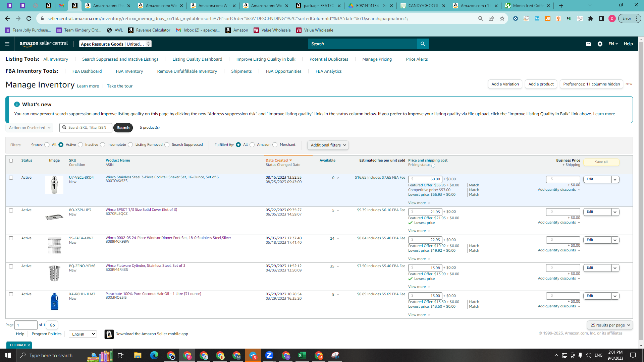Open the settings gear icon
Screen dimensions: 644x362
(600, 44)
